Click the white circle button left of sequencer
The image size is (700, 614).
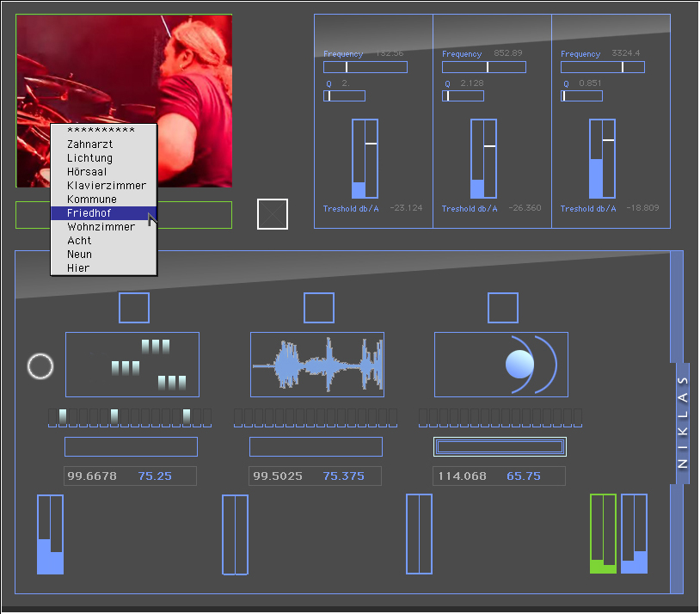40,366
